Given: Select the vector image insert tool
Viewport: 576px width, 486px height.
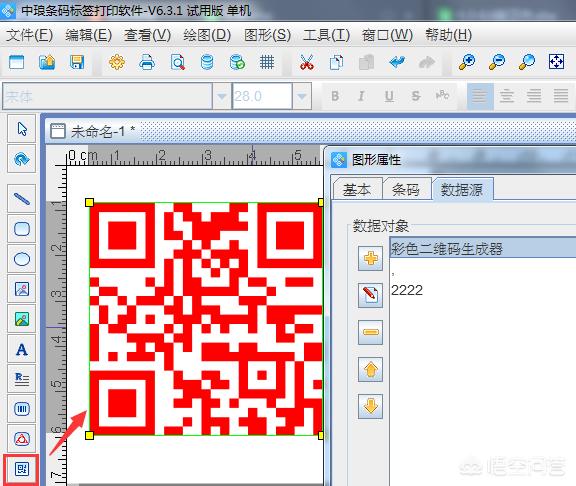Looking at the screenshot, I should pos(22,289).
